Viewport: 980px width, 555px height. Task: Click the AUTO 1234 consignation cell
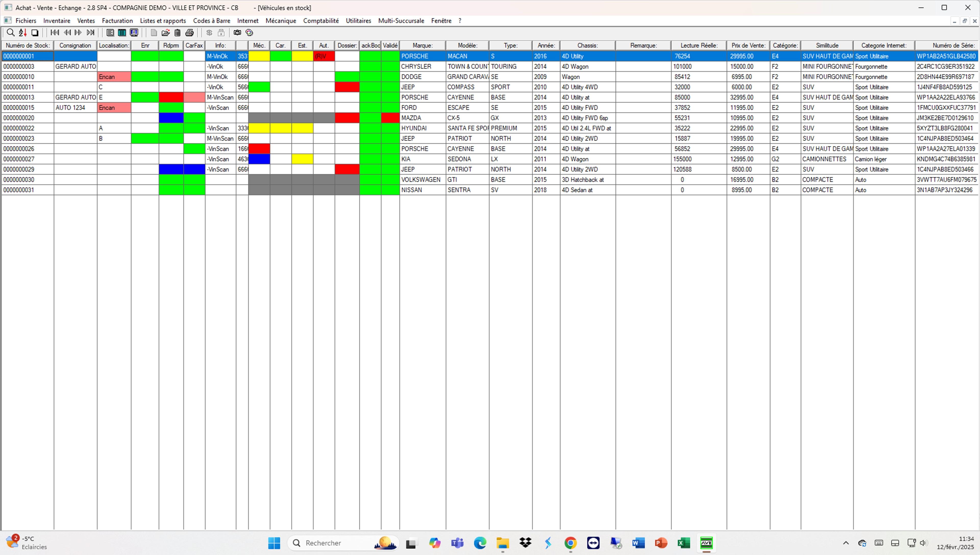(x=76, y=107)
